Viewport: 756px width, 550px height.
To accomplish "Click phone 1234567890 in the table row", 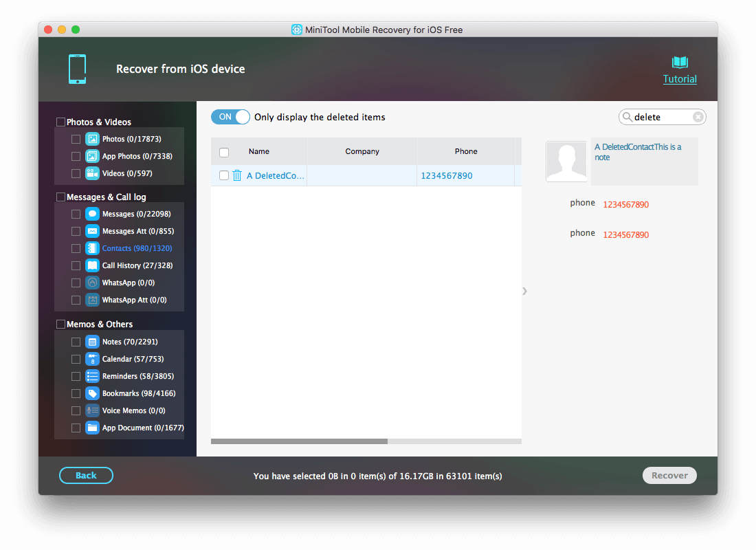I will coord(447,175).
